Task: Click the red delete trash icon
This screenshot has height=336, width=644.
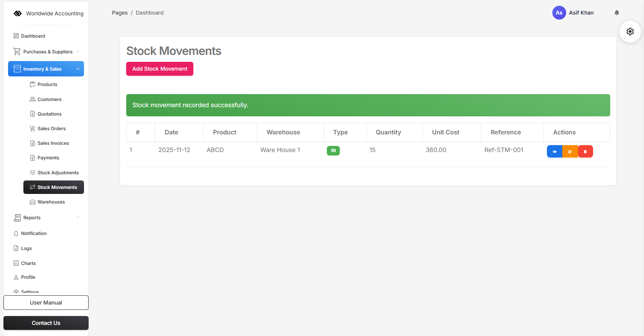Action: [585, 151]
